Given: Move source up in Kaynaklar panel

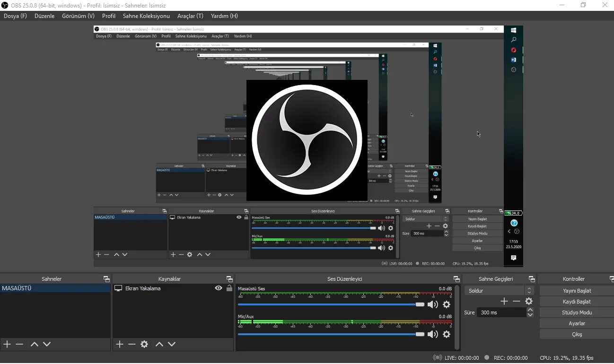Looking at the screenshot, I should point(159,344).
